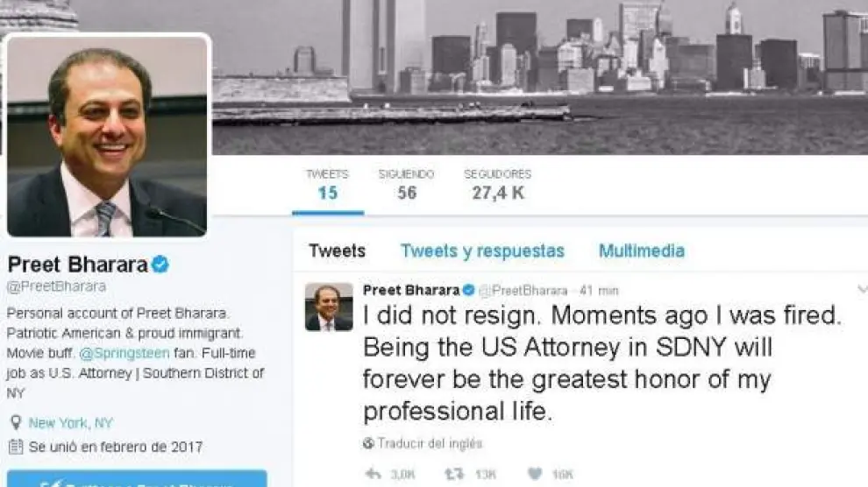The width and height of the screenshot is (868, 487).
Task: Open the tweet options chevron dropdown
Action: click(862, 289)
